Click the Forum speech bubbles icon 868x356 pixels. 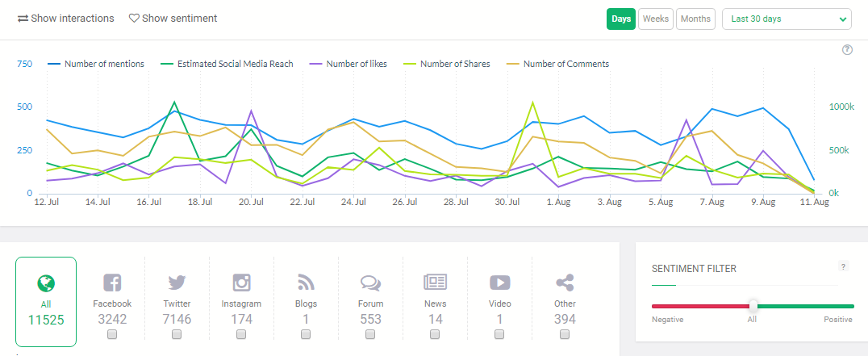pos(370,283)
